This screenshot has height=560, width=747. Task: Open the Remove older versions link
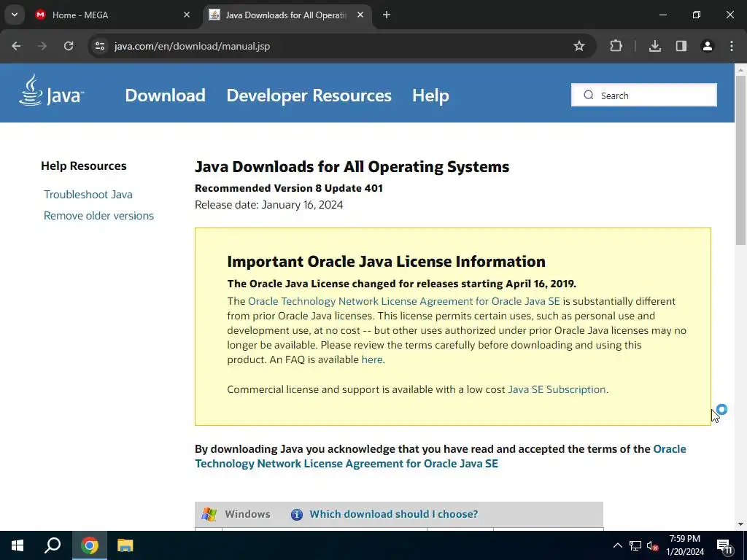click(98, 216)
